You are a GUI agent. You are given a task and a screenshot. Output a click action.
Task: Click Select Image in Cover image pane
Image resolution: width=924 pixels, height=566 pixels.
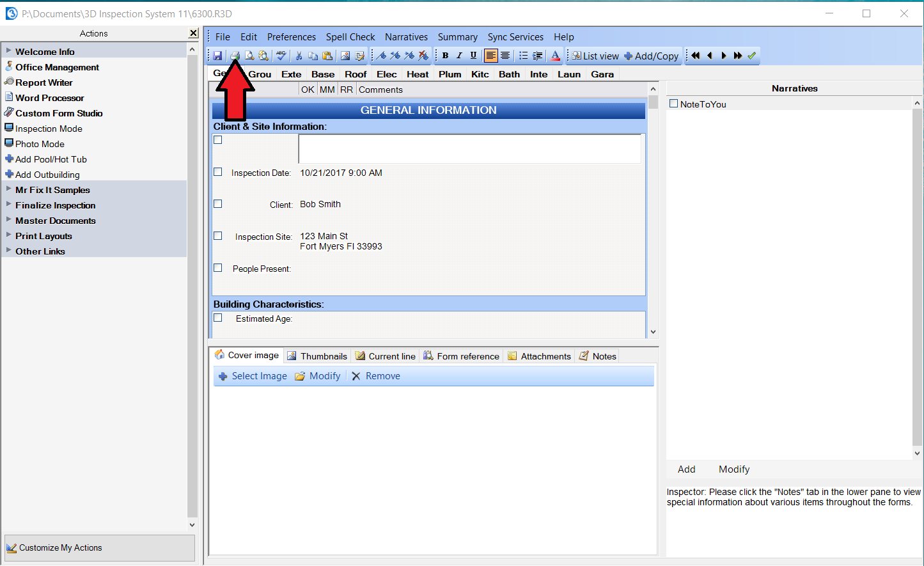[x=253, y=376]
